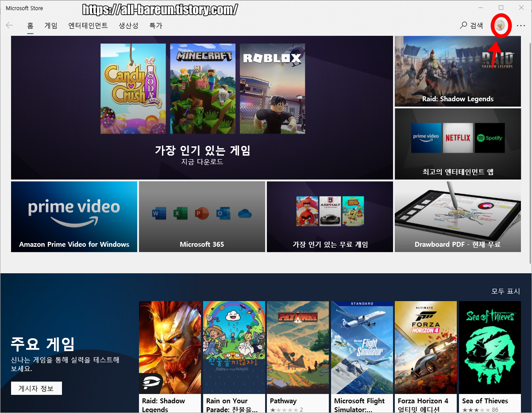Open the three-dot more options menu
The width and height of the screenshot is (532, 413).
520,26
